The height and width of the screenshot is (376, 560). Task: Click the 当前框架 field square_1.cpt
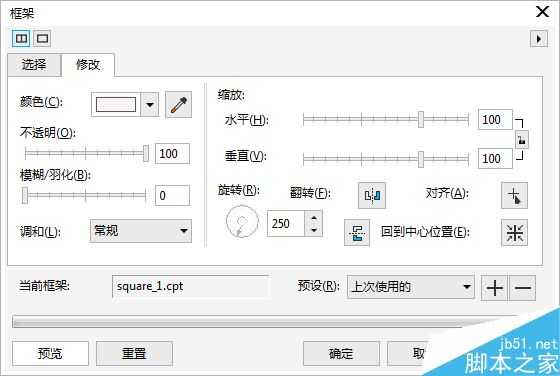[190, 286]
